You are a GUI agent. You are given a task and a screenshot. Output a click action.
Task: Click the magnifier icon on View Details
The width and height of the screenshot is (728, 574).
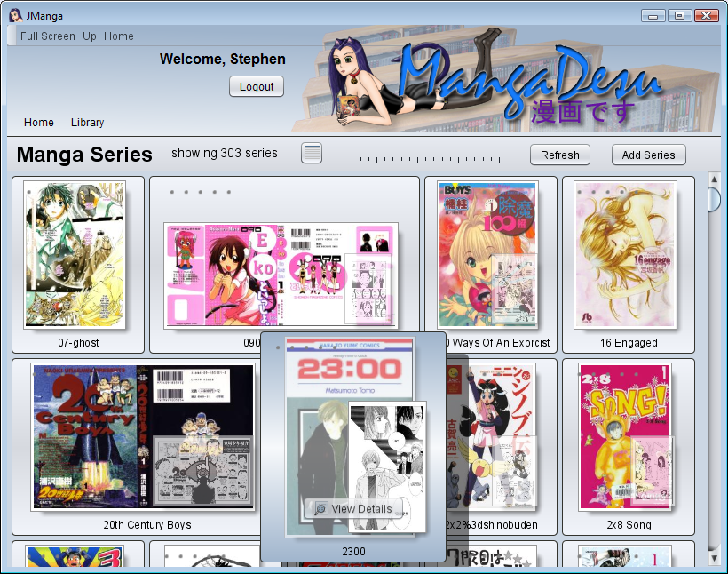tap(320, 509)
